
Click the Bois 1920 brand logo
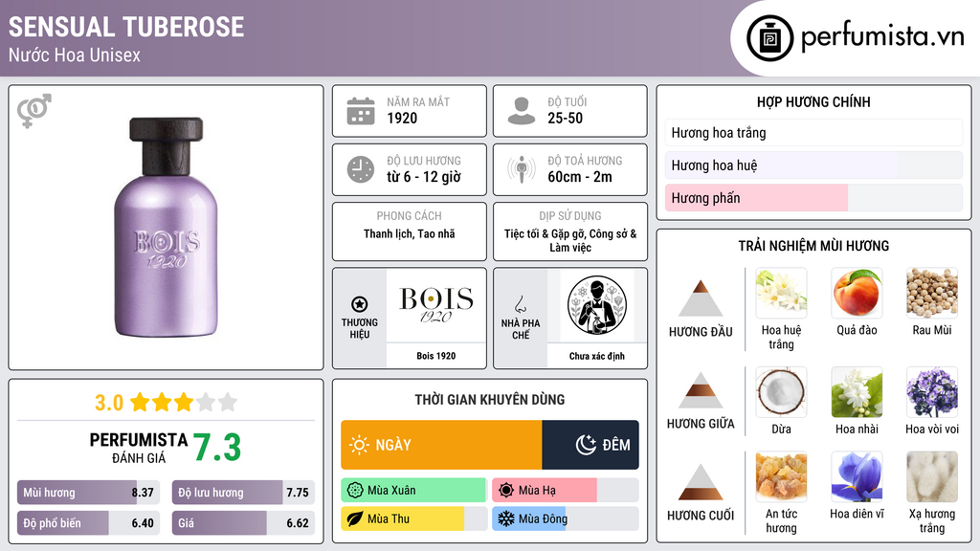pos(436,305)
